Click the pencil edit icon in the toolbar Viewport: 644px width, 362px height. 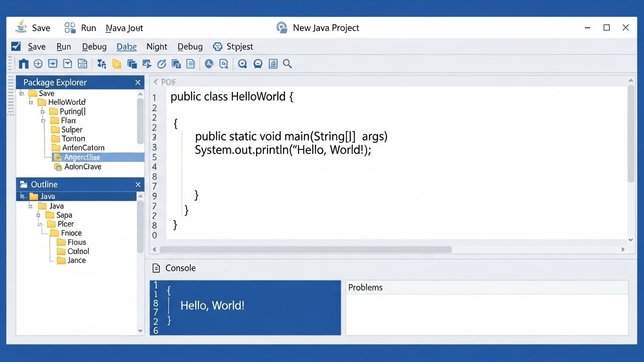(161, 64)
